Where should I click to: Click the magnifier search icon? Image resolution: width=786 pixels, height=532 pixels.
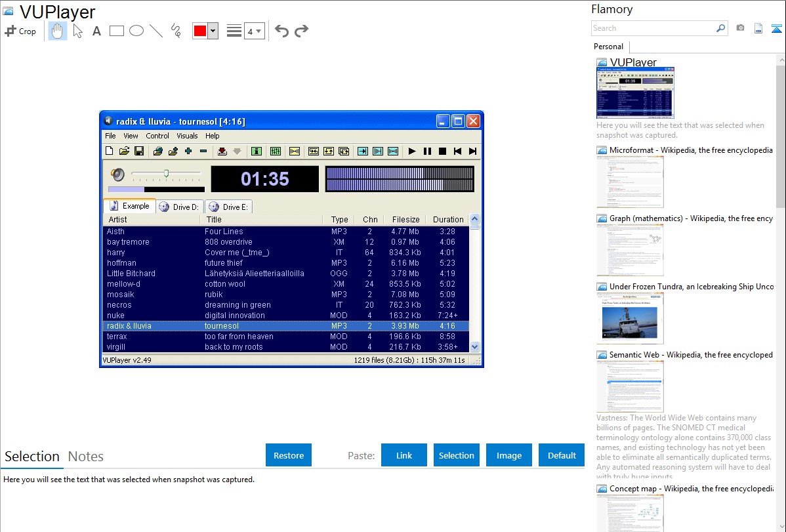pyautogui.click(x=721, y=28)
